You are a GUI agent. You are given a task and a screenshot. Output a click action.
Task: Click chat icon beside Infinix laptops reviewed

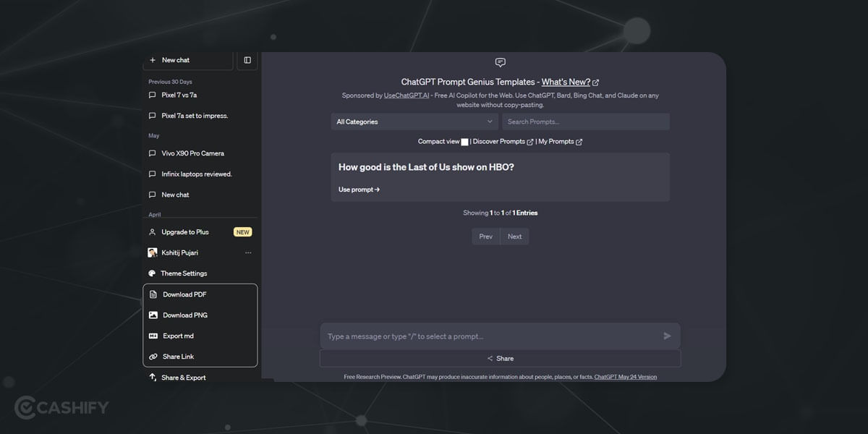[x=152, y=174]
